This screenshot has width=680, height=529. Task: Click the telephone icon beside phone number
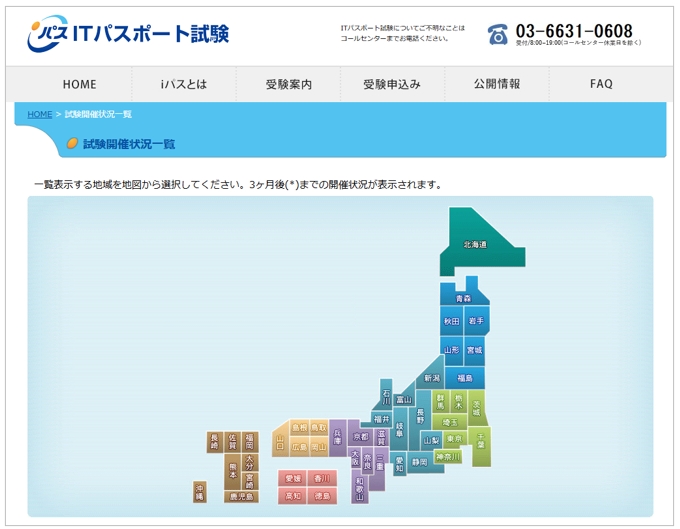497,34
